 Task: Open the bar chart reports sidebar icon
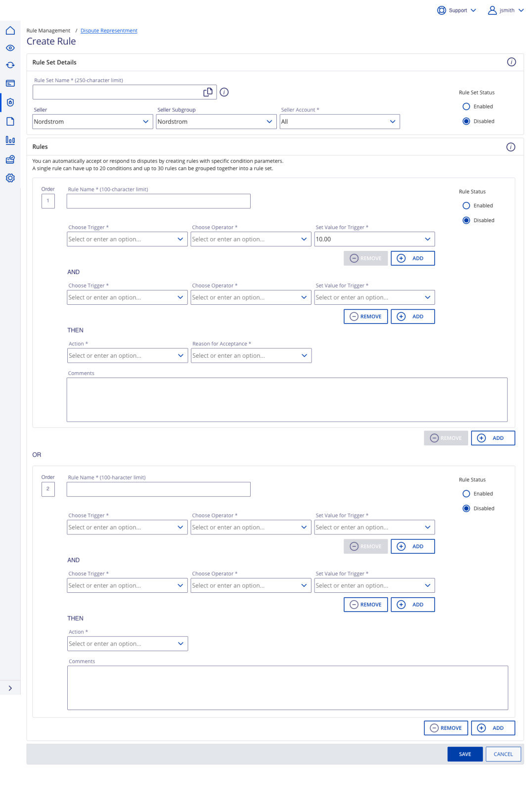pyautogui.click(x=10, y=141)
